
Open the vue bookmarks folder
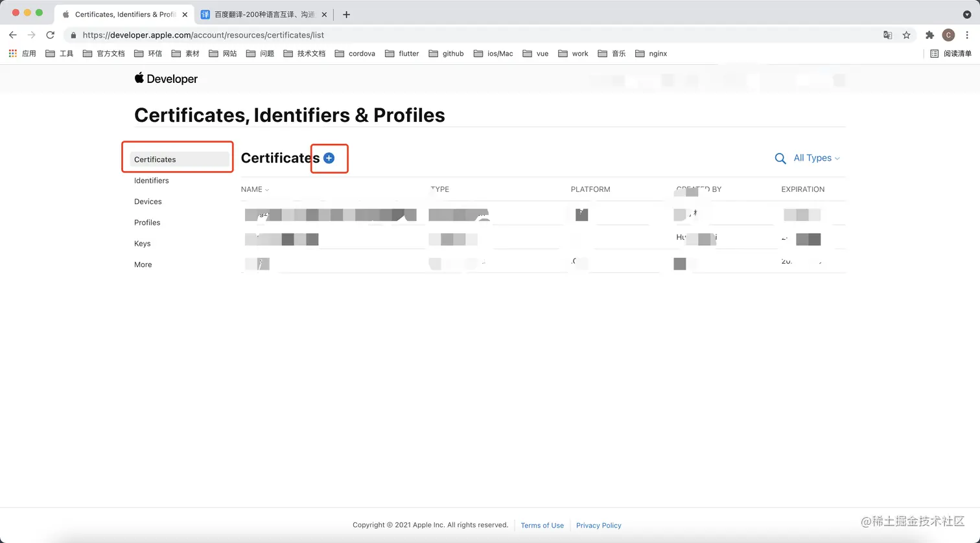point(535,54)
